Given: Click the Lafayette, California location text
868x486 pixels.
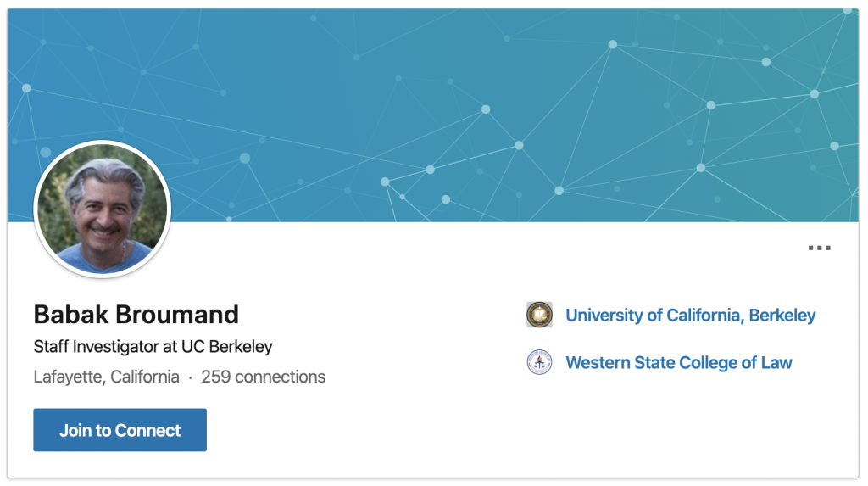Looking at the screenshot, I should pyautogui.click(x=107, y=377).
